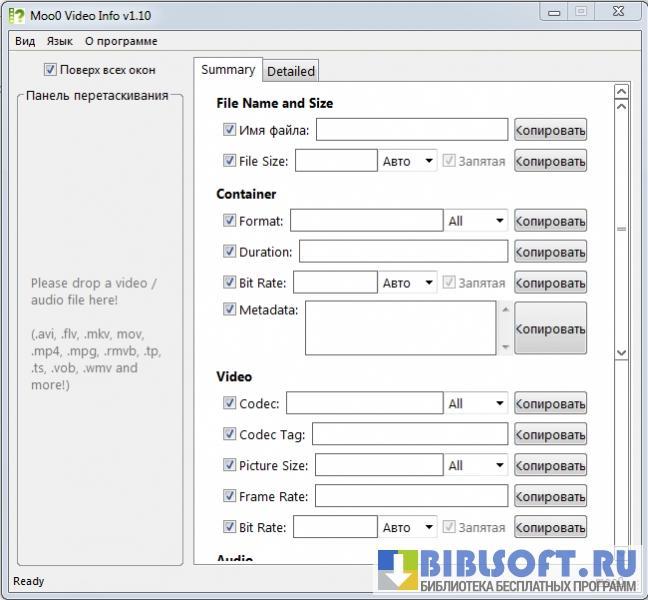Image resolution: width=648 pixels, height=600 pixels.
Task: Expand the Video Codec All dropdown
Action: coord(476,404)
